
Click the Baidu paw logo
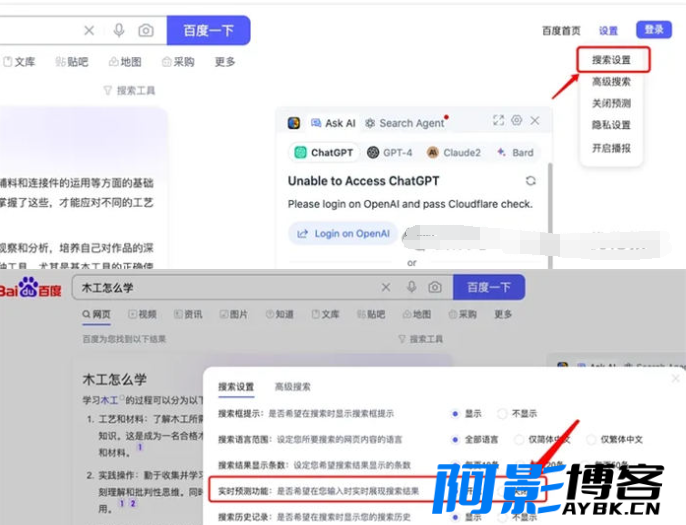(x=27, y=288)
